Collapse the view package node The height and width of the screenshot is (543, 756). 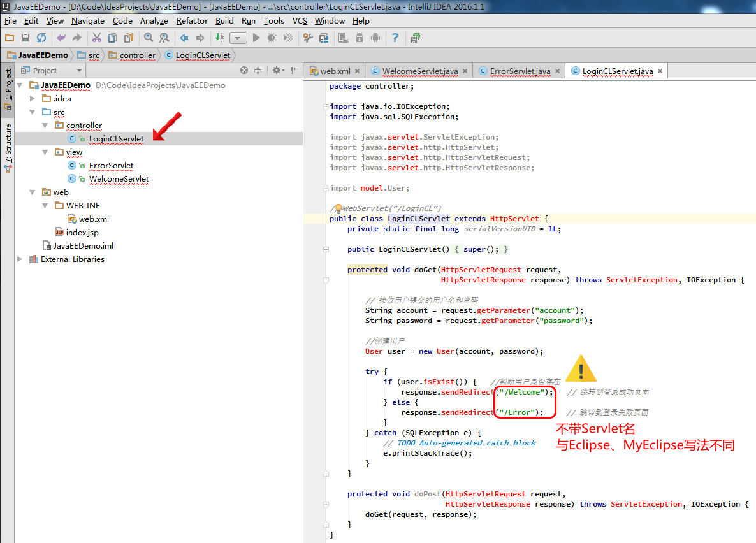(45, 152)
